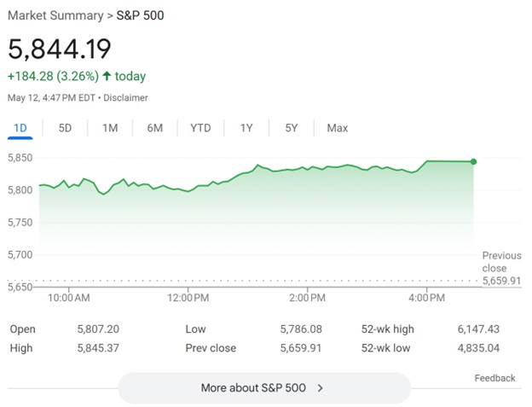This screenshot has width=532, height=407.
Task: Switch to the 5D chart tab
Action: pyautogui.click(x=65, y=128)
